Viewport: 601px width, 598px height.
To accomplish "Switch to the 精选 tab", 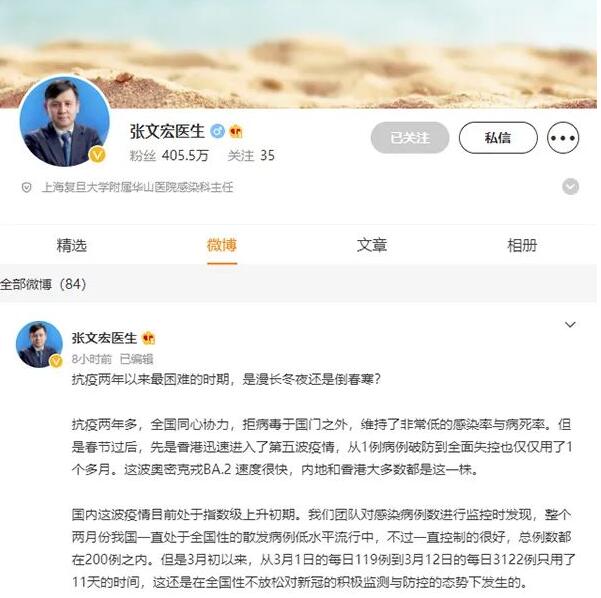I will 72,245.
